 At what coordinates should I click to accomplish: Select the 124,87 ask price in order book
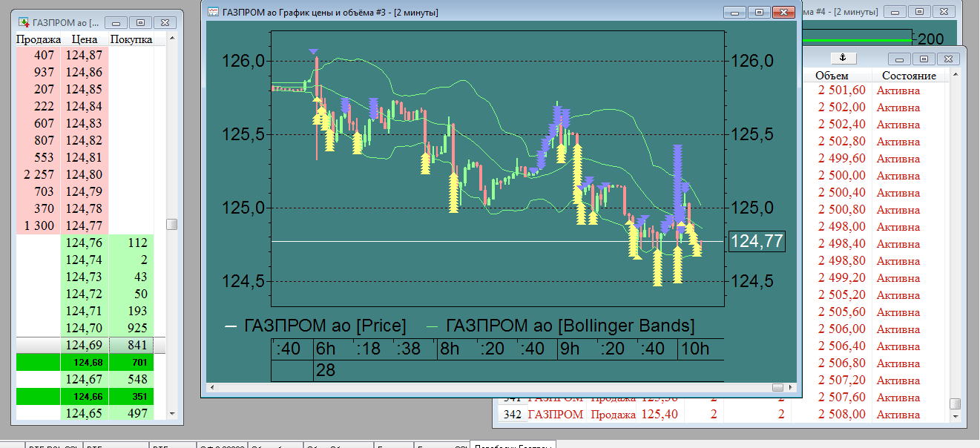[85, 55]
